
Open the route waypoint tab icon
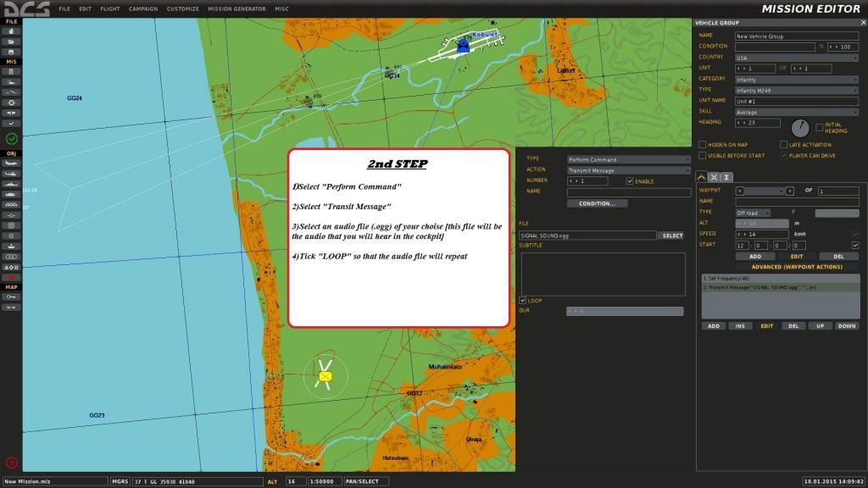point(702,177)
